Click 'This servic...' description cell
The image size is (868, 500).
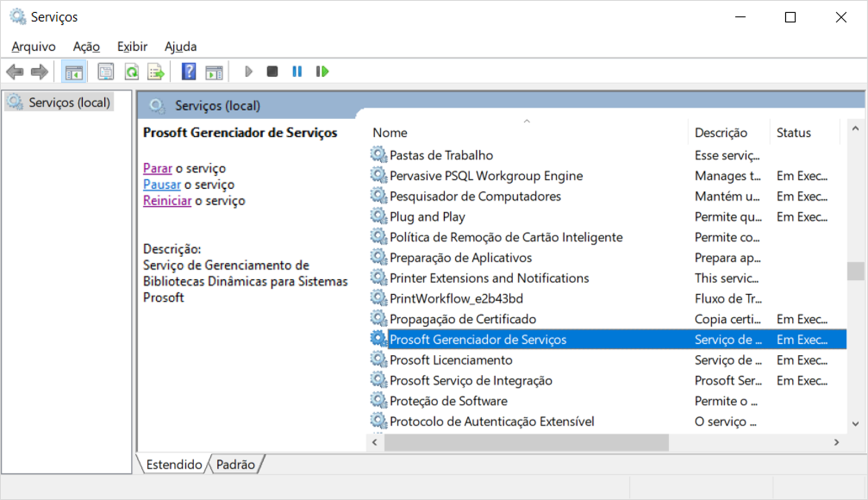(727, 278)
